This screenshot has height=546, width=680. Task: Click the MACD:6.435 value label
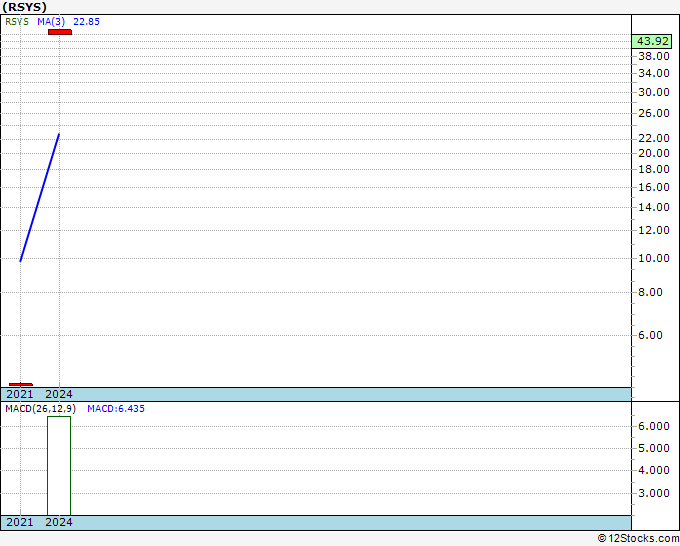tap(116, 409)
